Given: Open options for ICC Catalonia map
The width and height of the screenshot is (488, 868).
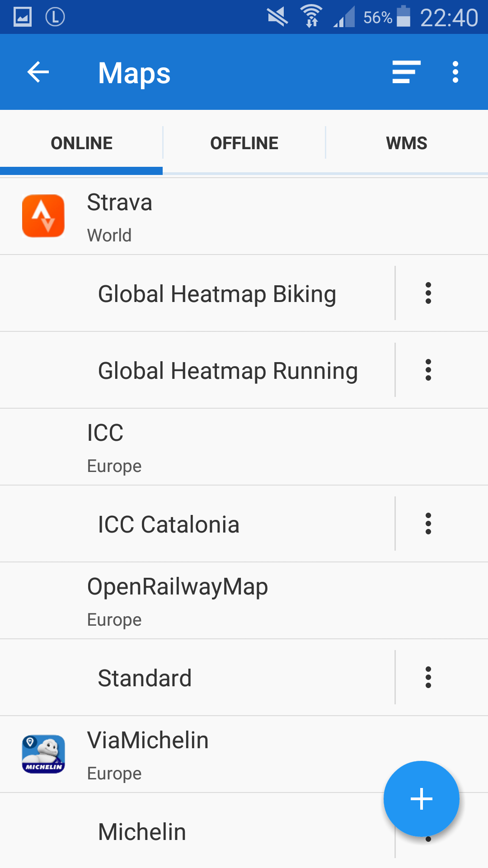Looking at the screenshot, I should coord(428,524).
